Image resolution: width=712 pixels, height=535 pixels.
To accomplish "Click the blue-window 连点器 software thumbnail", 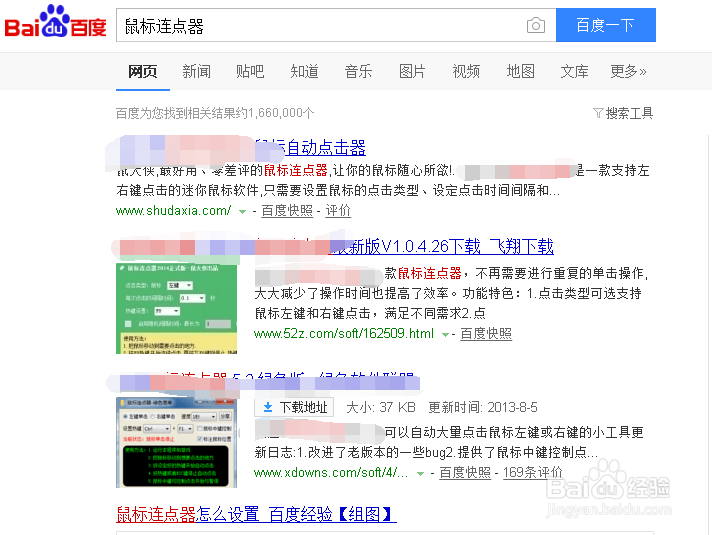I will click(x=177, y=443).
